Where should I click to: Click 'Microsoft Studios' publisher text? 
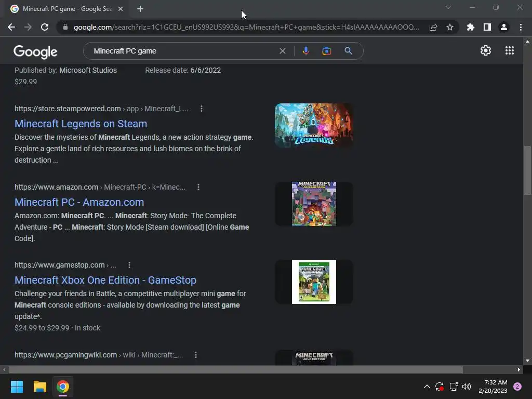point(88,70)
